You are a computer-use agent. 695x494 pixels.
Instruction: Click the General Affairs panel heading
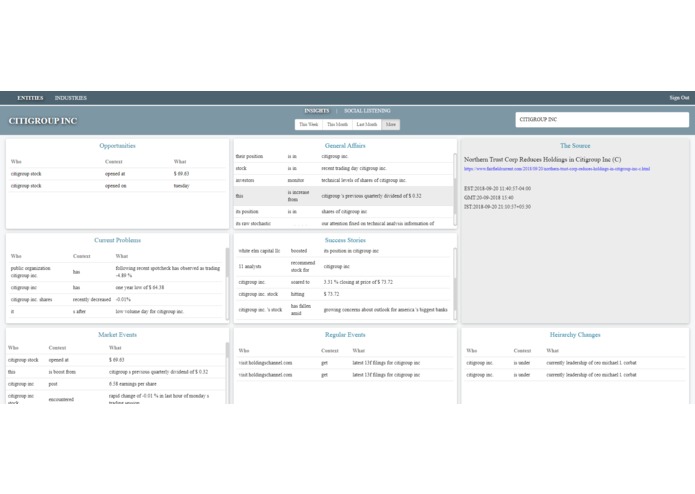pos(345,146)
